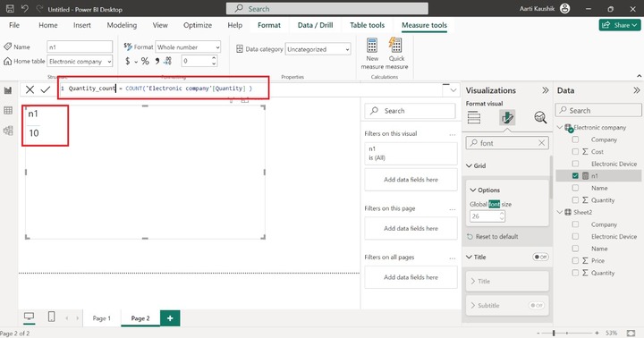Screen dimensions: 644x338
Task: Uncheck the n1 measure checkbox
Action: point(575,176)
